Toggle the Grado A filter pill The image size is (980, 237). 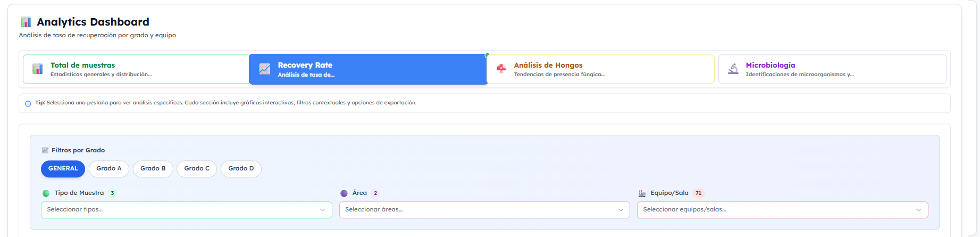(x=109, y=169)
